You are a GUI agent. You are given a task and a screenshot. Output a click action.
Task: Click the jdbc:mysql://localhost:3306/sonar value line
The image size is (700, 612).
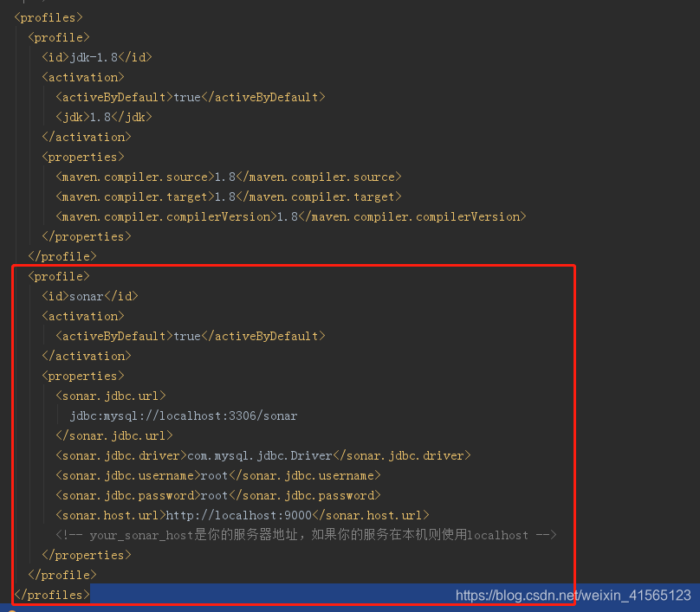point(184,416)
